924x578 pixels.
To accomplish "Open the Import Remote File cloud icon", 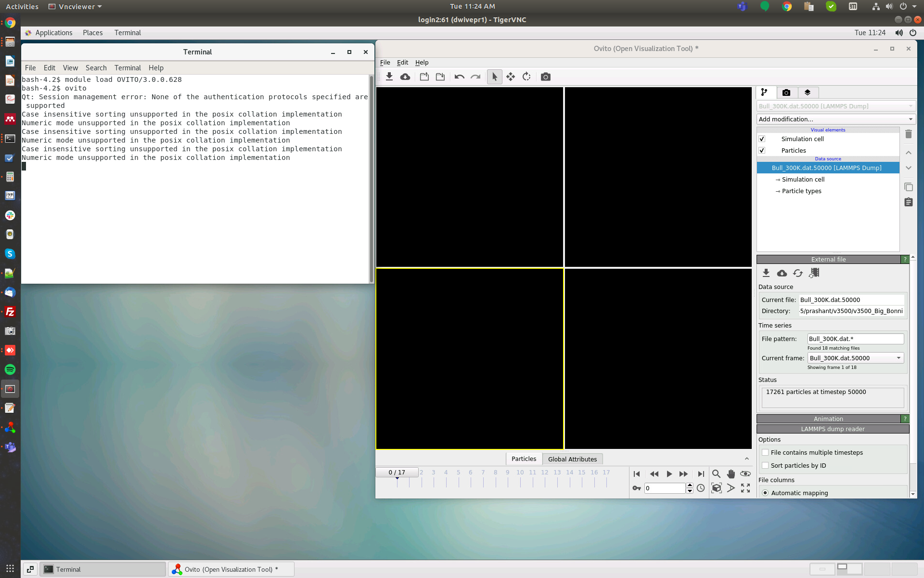I will (405, 77).
